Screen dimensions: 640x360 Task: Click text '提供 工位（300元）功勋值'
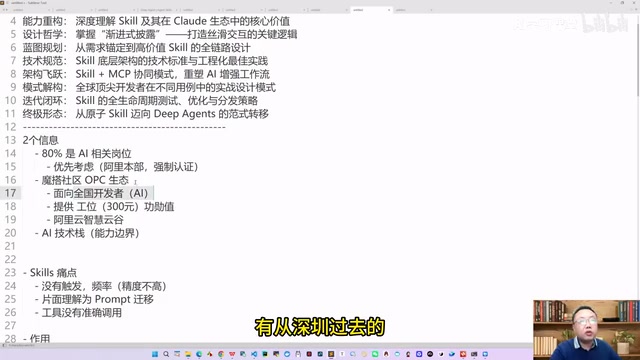coord(114,207)
